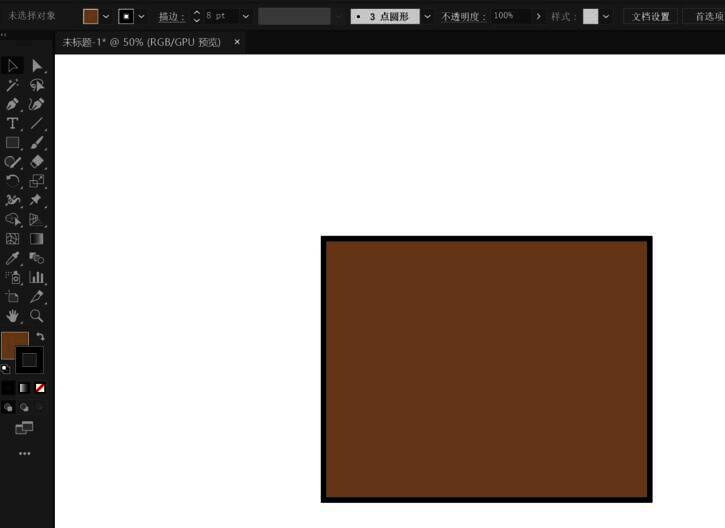Select the Shape Builder tool

(12, 220)
